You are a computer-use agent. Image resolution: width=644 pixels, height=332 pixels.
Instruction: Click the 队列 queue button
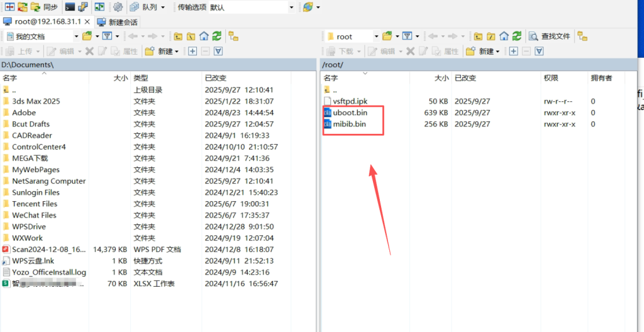coord(144,7)
